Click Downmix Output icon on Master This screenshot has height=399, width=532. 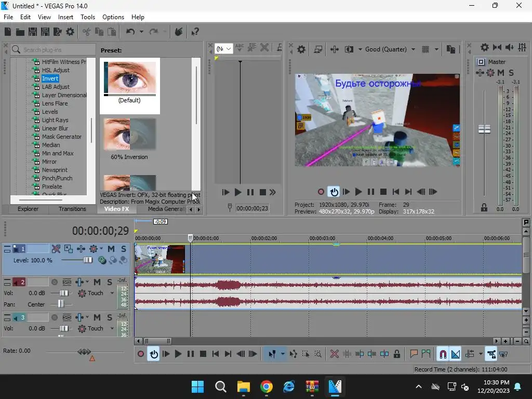(x=497, y=47)
